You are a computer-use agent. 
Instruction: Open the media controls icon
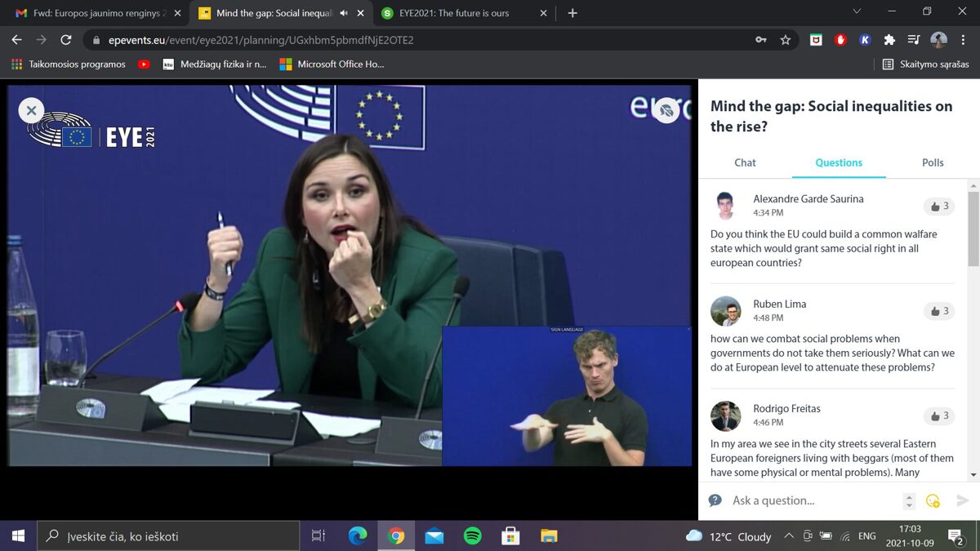click(914, 39)
